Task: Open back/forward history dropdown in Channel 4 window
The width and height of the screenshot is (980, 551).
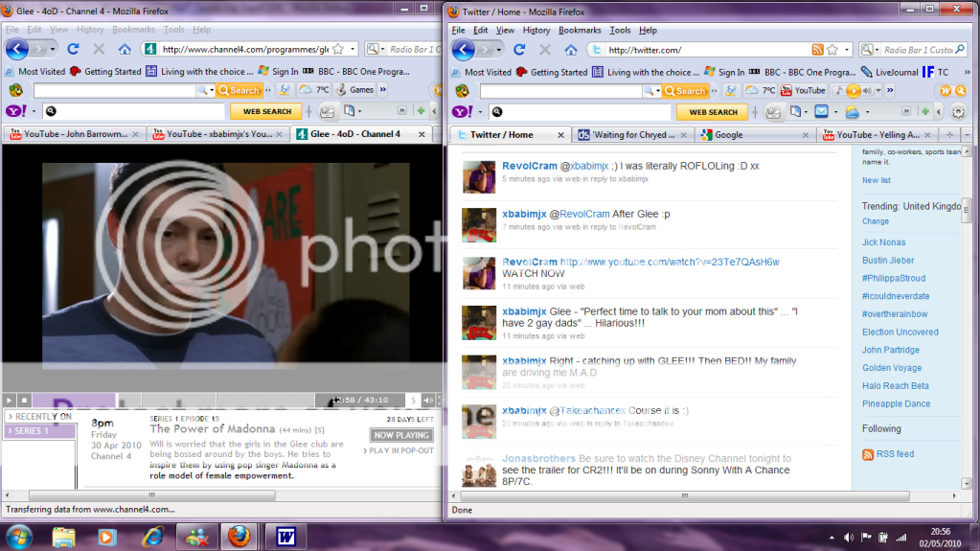Action: 51,49
